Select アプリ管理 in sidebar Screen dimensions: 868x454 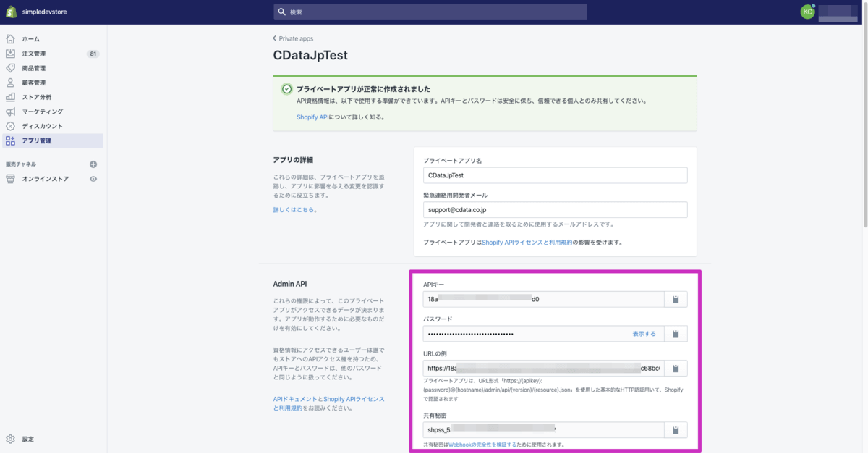[x=53, y=140]
